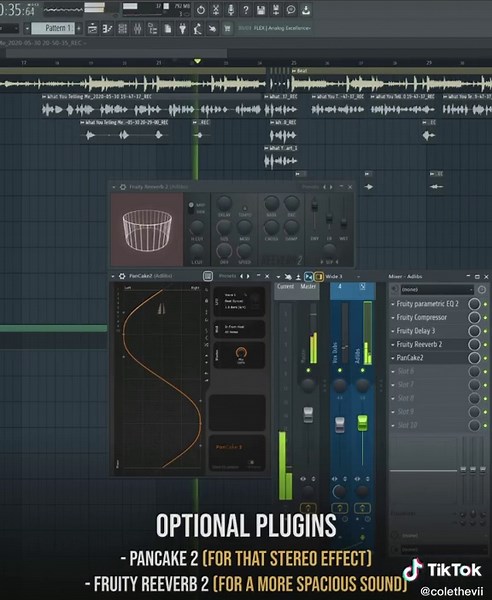Mute the Vox Dubs mixer track LED

coord(339,370)
